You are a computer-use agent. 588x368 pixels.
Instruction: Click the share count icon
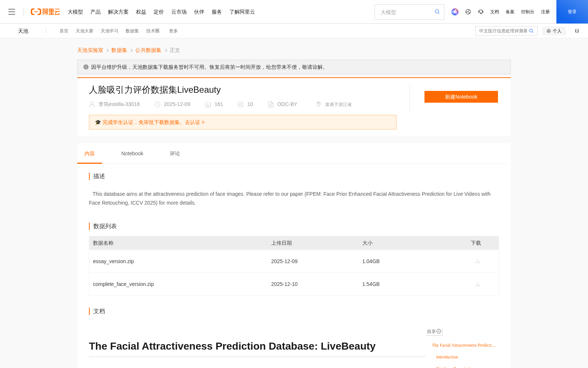point(241,105)
